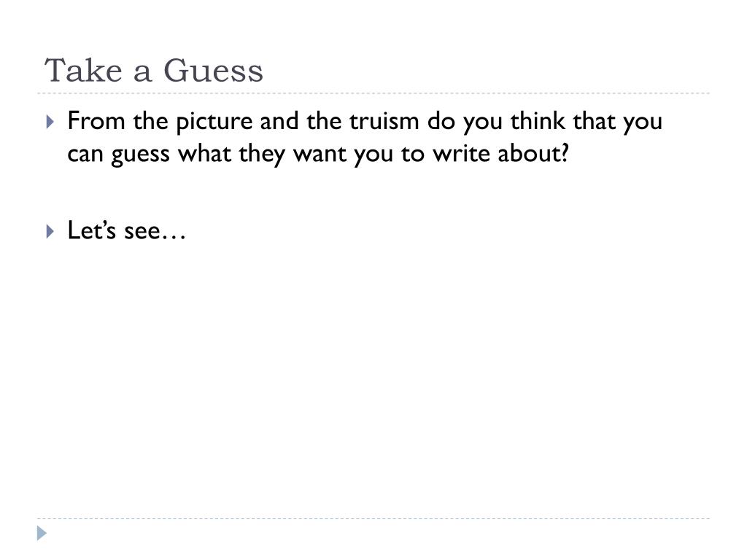The width and height of the screenshot is (747, 560).
Task: Click the word 'From' starting the first bullet
Action: pos(96,121)
